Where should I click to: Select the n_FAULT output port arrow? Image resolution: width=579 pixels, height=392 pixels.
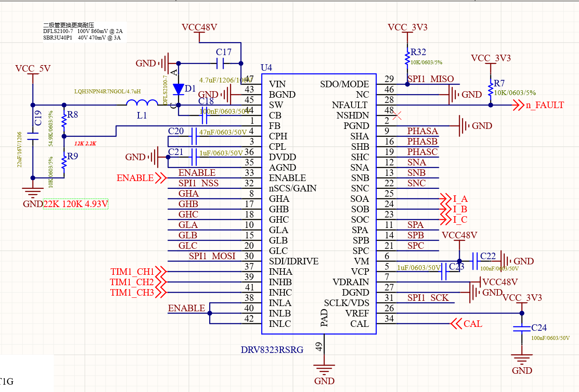pyautogui.click(x=518, y=105)
